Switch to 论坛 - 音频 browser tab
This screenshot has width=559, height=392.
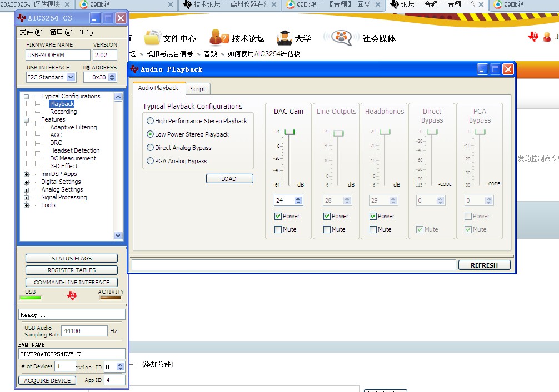pos(437,4)
